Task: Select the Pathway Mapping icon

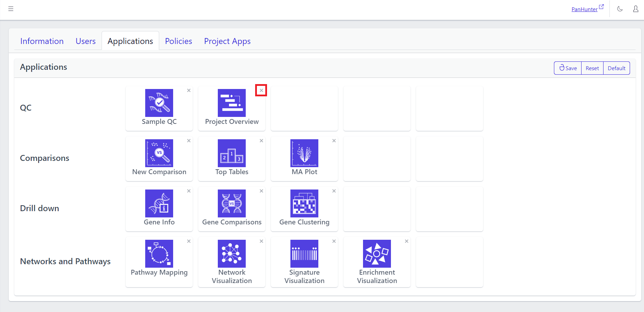Action: (x=159, y=254)
